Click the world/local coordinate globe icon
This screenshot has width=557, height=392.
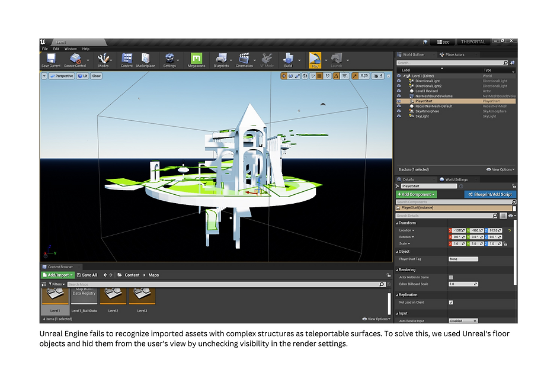tap(305, 76)
